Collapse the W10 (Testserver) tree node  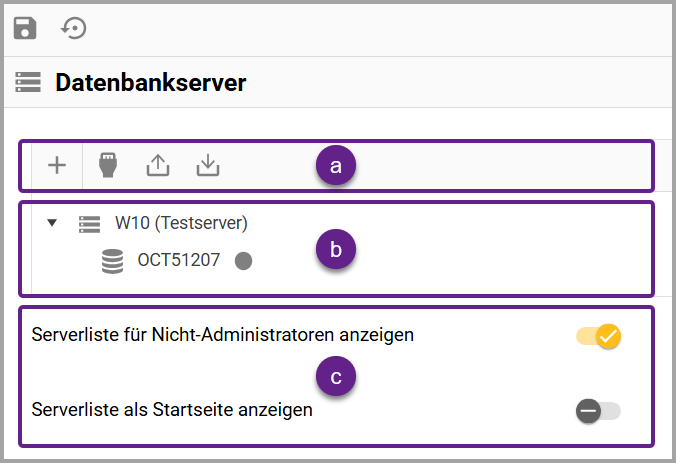click(x=52, y=223)
